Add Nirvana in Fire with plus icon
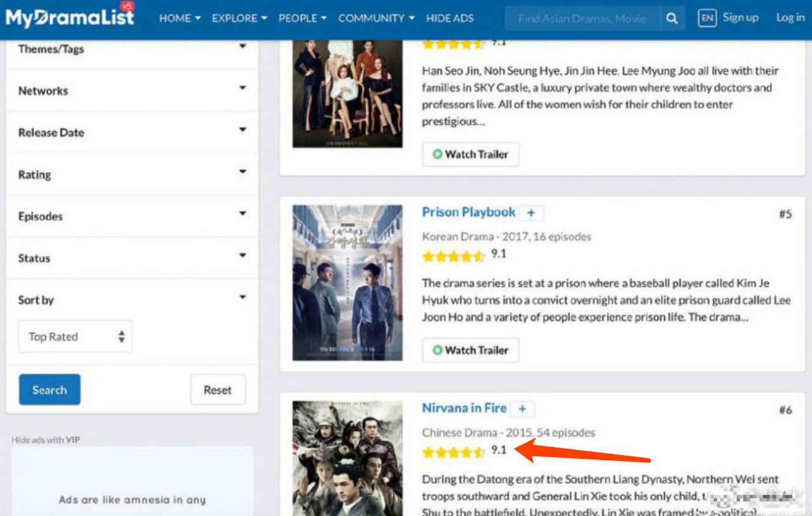Screen dimensions: 812x516 pyautogui.click(x=522, y=409)
